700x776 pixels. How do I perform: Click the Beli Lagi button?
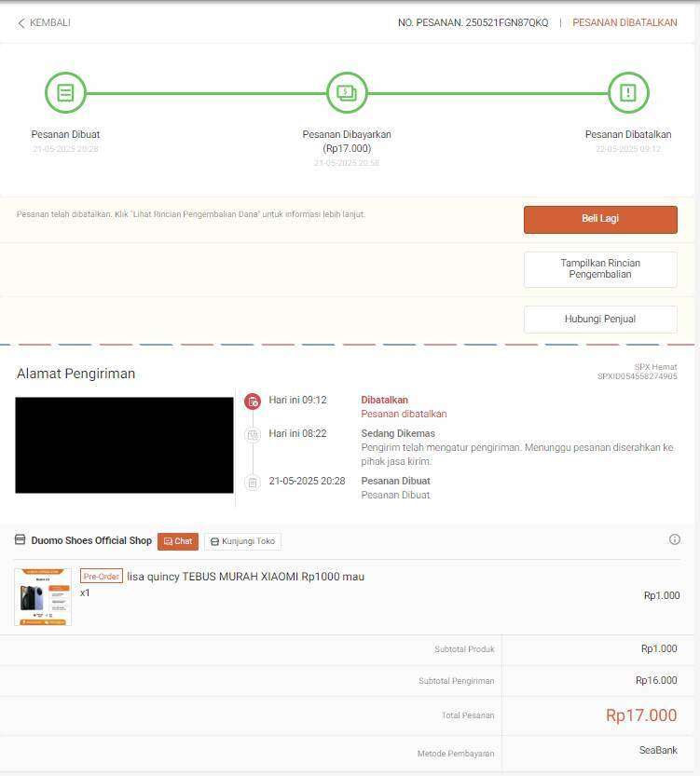click(600, 219)
